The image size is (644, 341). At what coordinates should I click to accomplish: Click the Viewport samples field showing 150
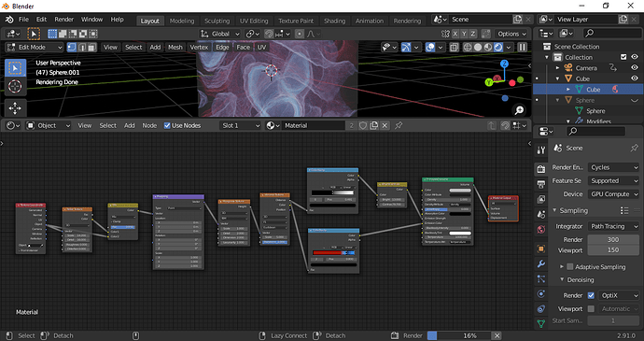613,249
